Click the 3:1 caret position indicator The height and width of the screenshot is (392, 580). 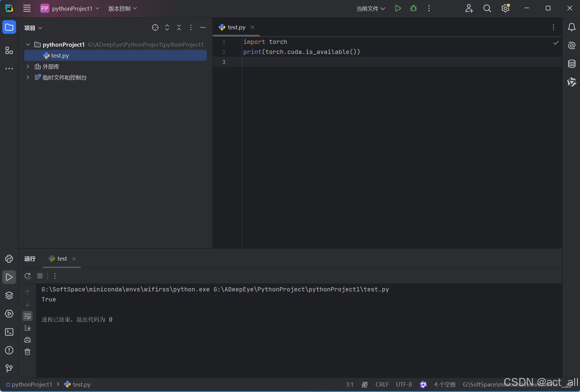349,384
